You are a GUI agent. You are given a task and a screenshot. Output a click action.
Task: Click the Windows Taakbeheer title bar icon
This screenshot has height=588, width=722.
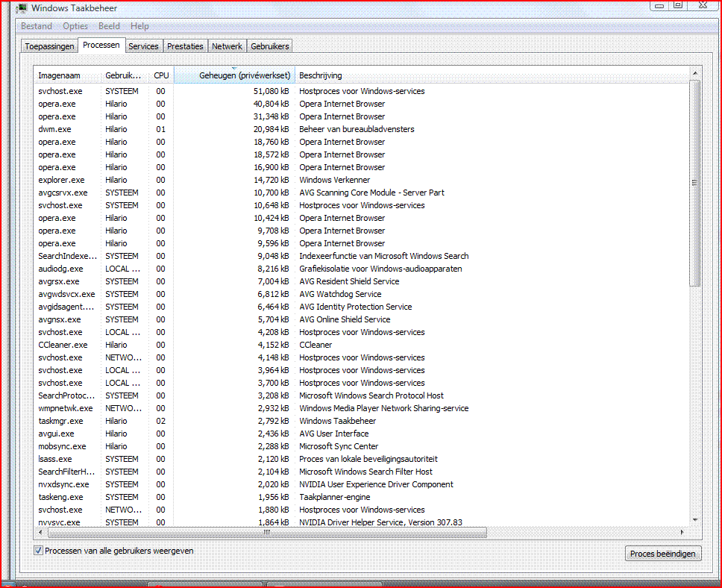[x=21, y=7]
